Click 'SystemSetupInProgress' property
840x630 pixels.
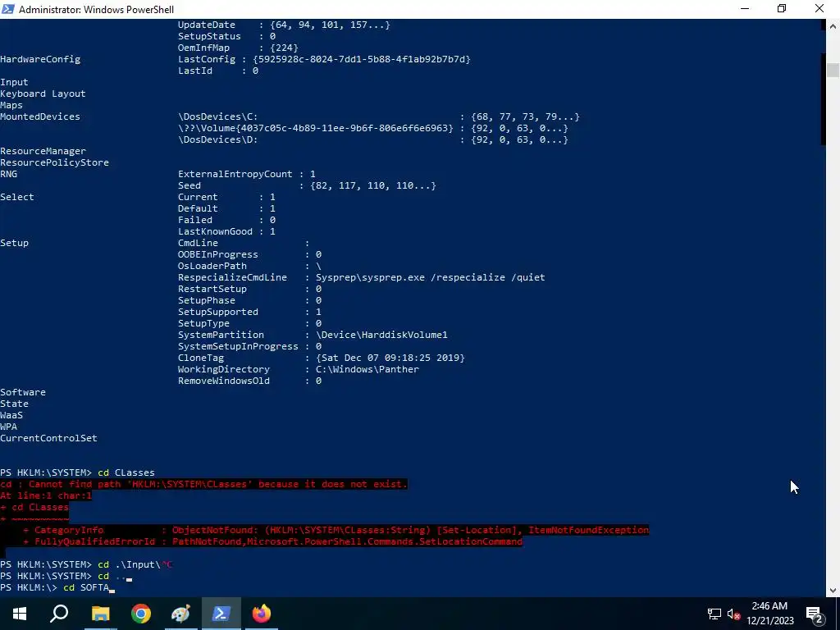[x=238, y=347]
